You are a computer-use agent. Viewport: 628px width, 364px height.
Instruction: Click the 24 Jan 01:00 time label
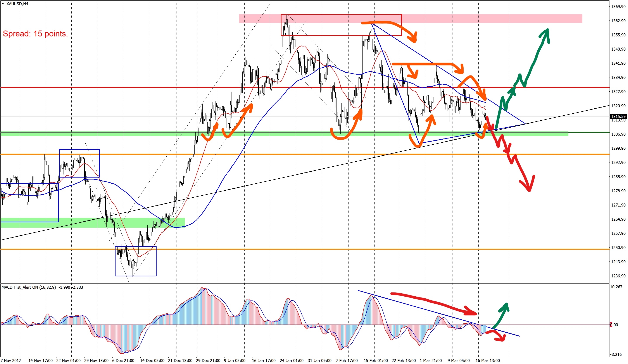click(x=292, y=361)
